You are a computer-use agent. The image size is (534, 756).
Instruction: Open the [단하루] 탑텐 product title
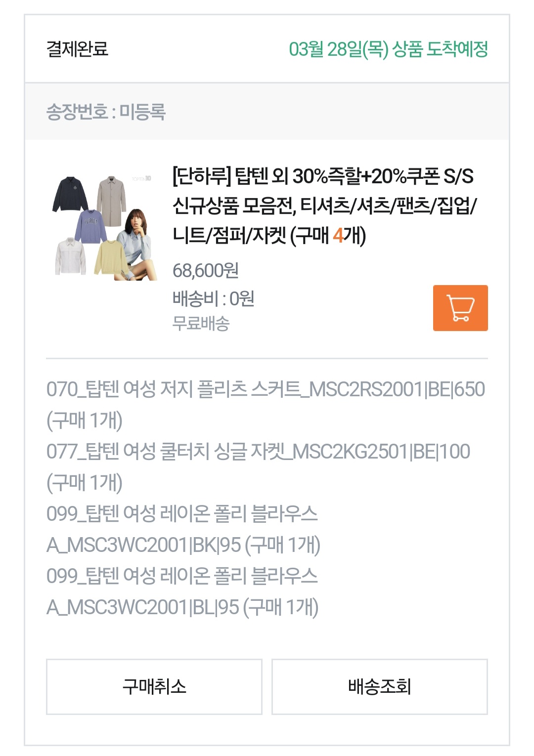pyautogui.click(x=324, y=206)
